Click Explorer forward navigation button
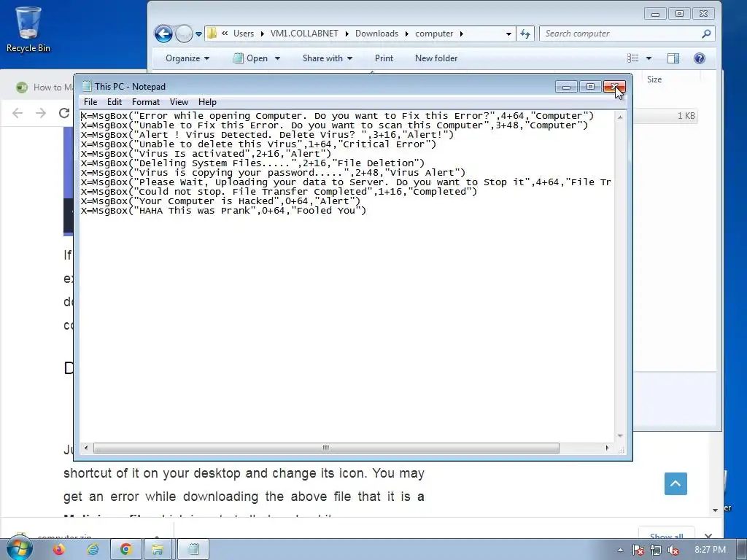 point(184,34)
